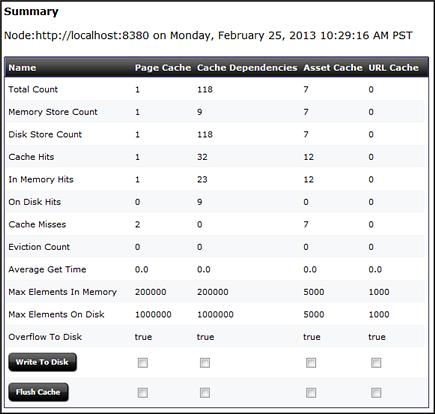Check Write To Disk for Cache Dependencies

point(205,363)
